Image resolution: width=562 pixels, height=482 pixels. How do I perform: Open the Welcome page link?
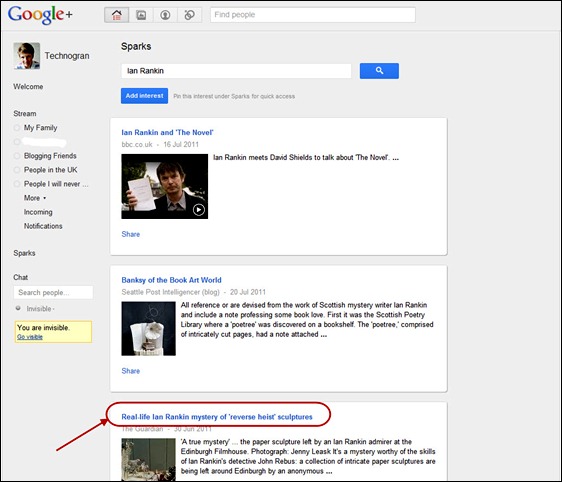[28, 87]
